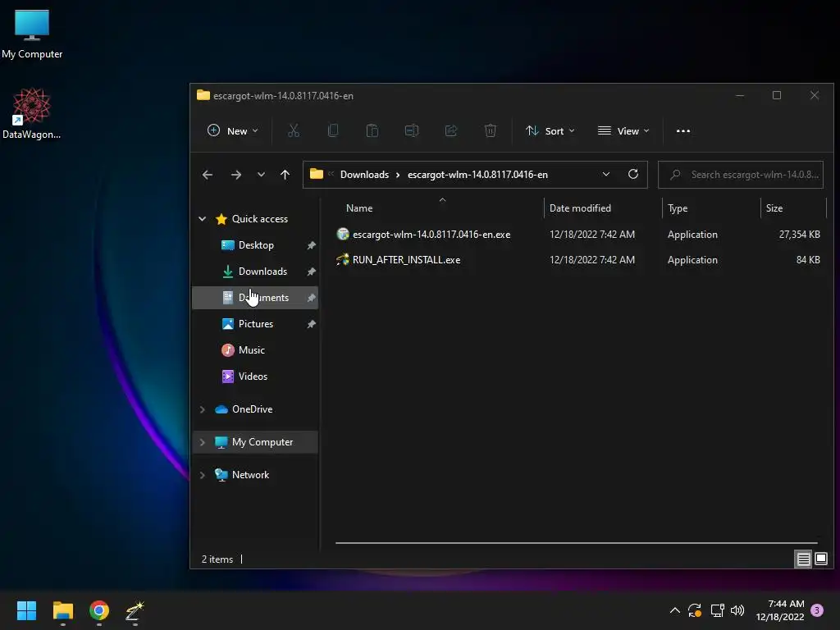The height and width of the screenshot is (630, 840).
Task: Click the Cut scissors icon in toolbar
Action: pyautogui.click(x=294, y=130)
